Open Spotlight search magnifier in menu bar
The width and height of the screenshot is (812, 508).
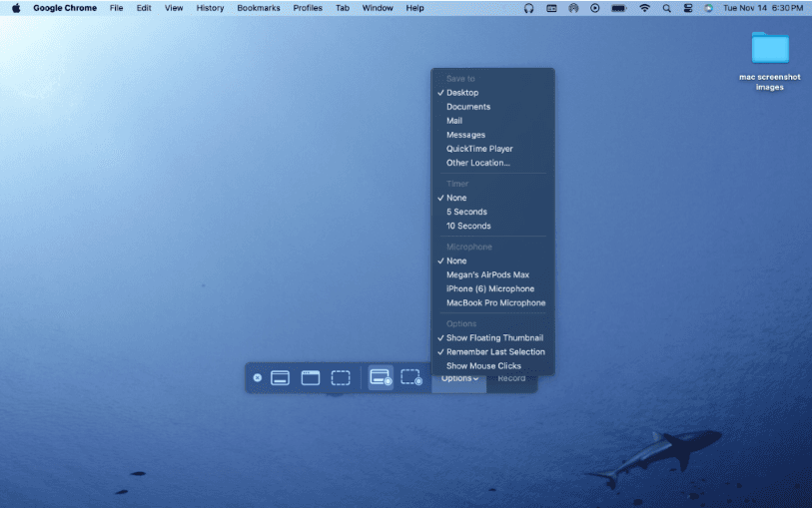pyautogui.click(x=666, y=8)
